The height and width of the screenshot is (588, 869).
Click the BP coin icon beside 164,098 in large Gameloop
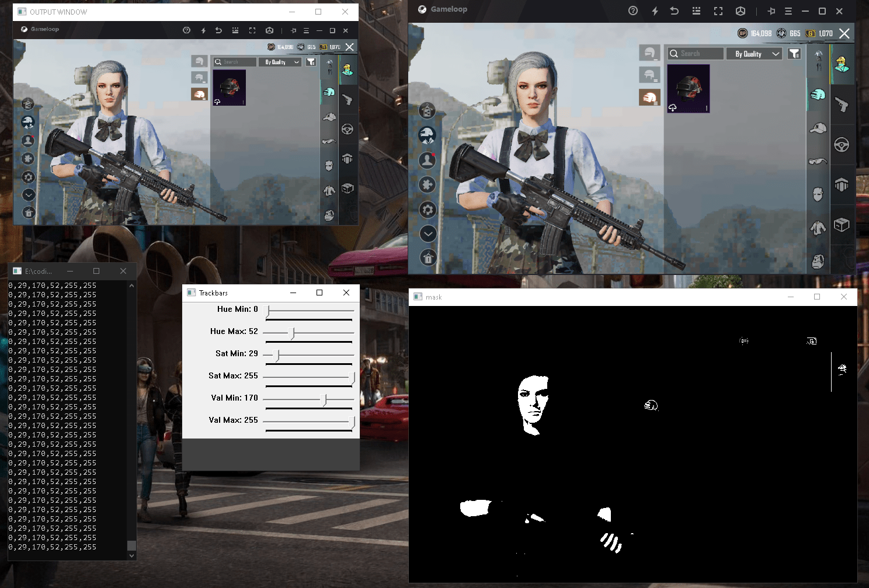[x=742, y=33]
